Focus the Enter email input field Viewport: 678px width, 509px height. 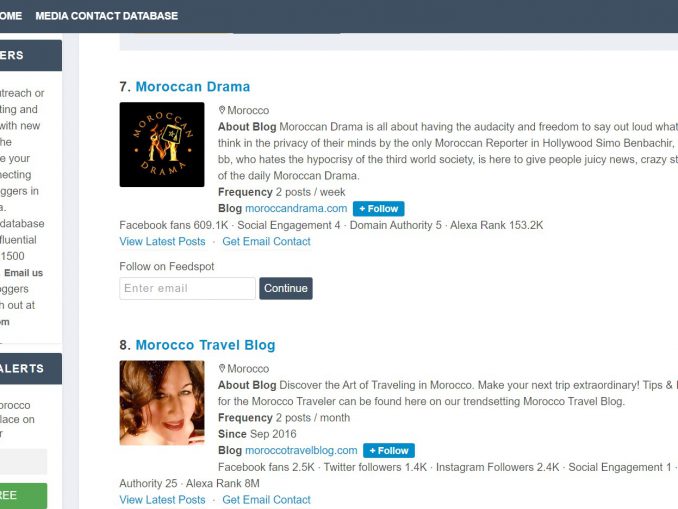point(187,288)
